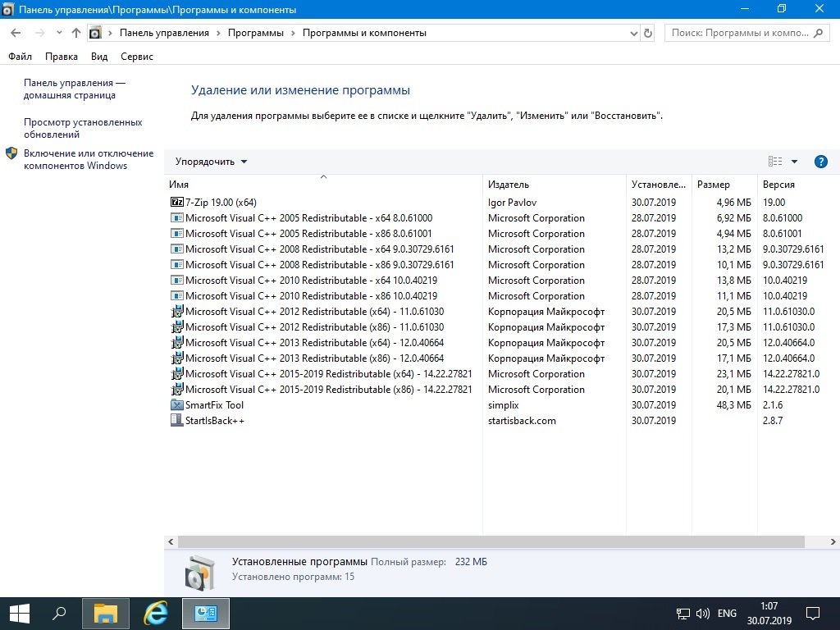The image size is (840, 630).
Task: Click the 7-Zip 19.00 program icon
Action: pyautogui.click(x=176, y=203)
